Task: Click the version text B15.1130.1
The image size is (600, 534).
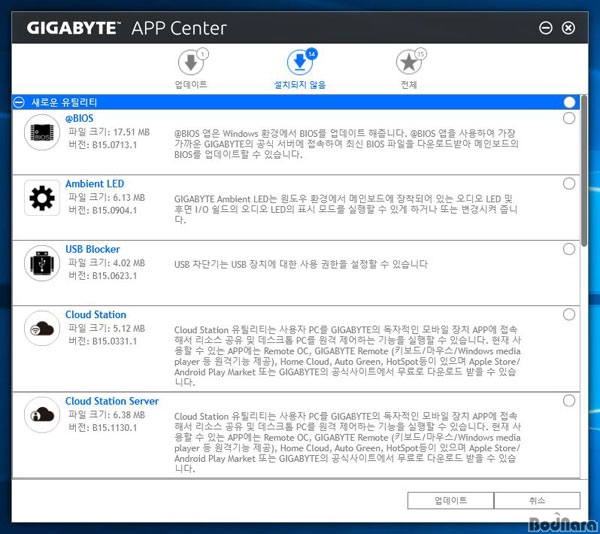Action: (114, 428)
